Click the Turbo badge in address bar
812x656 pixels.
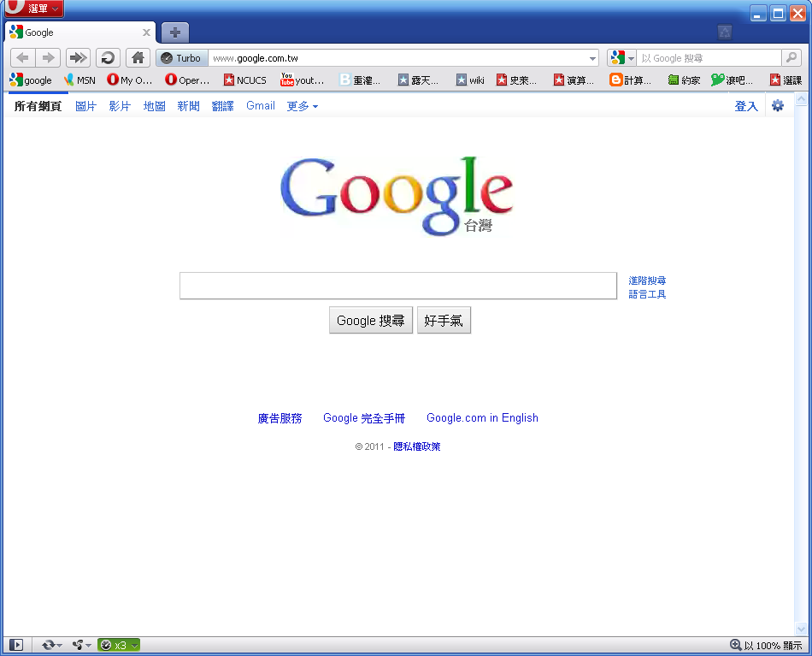tap(182, 58)
